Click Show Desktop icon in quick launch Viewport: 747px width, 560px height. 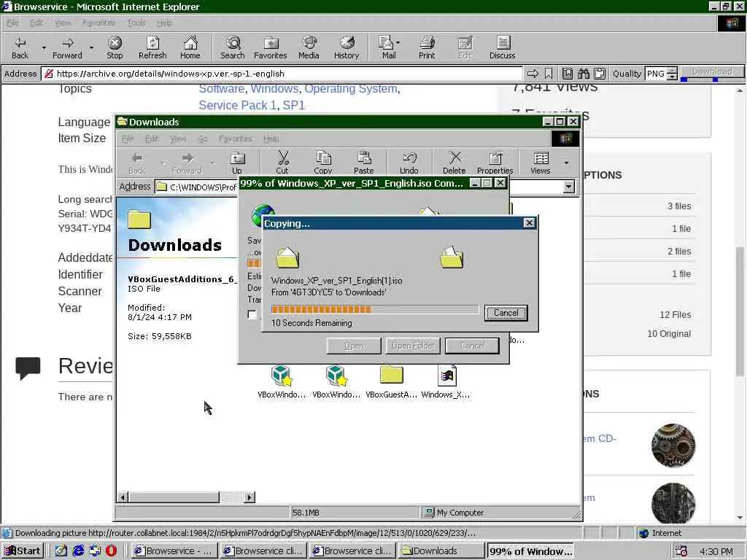pyautogui.click(x=61, y=551)
